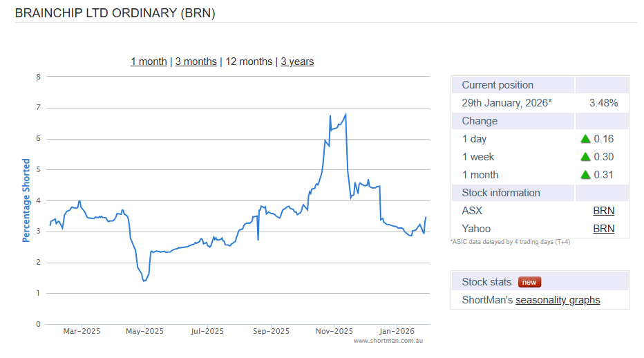Screen dimensions: 644x358
Task: Click the November 2025 peak on chart
Action: [x=345, y=114]
